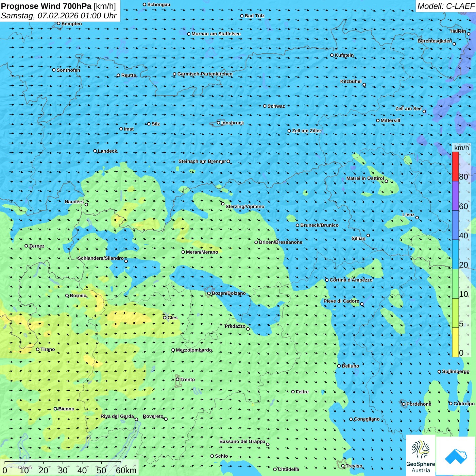Image resolution: width=476 pixels, height=476 pixels.
Task: Click the Schongau label
Action: click(159, 4)
